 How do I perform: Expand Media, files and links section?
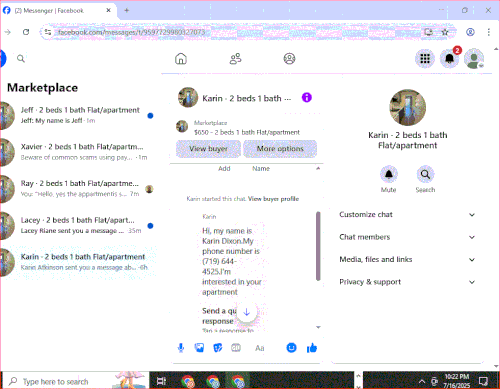(x=407, y=259)
